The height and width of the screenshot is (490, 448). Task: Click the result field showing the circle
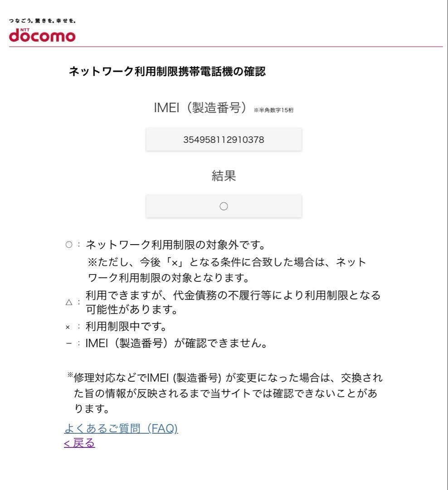point(224,206)
